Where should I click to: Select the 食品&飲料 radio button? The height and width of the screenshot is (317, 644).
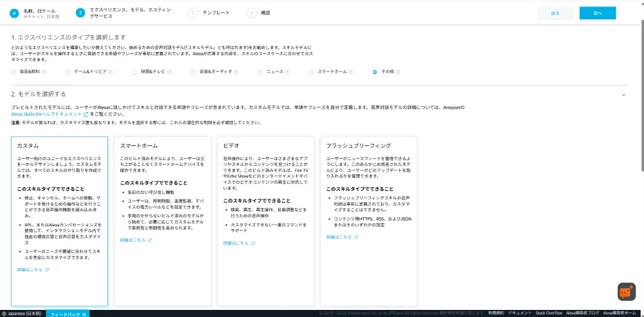click(x=14, y=72)
